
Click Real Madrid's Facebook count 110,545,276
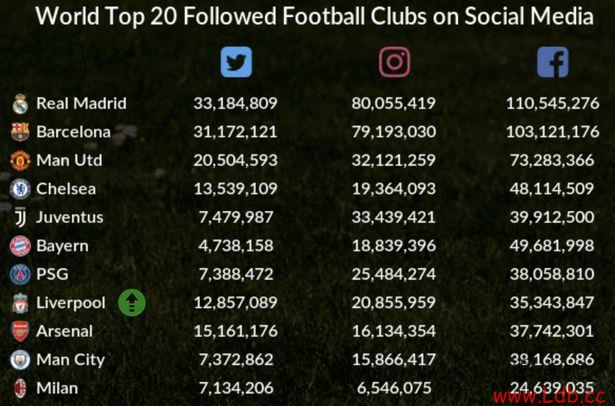[553, 103]
